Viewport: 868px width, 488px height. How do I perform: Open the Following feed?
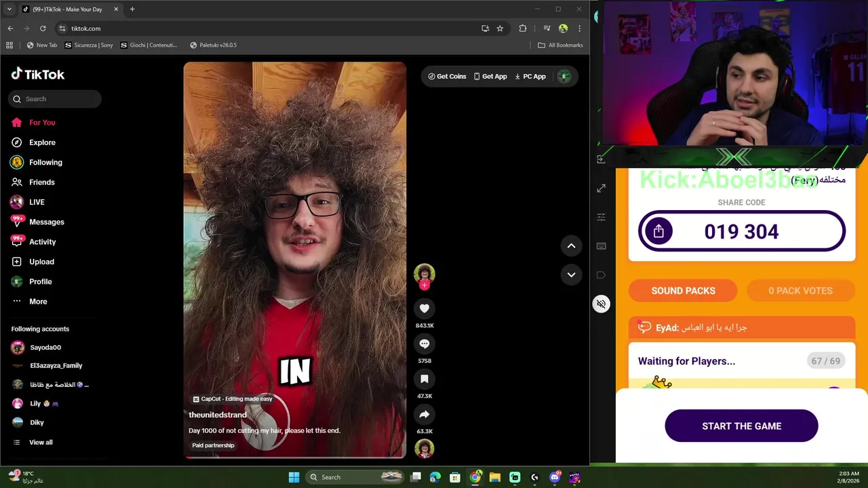(37, 162)
